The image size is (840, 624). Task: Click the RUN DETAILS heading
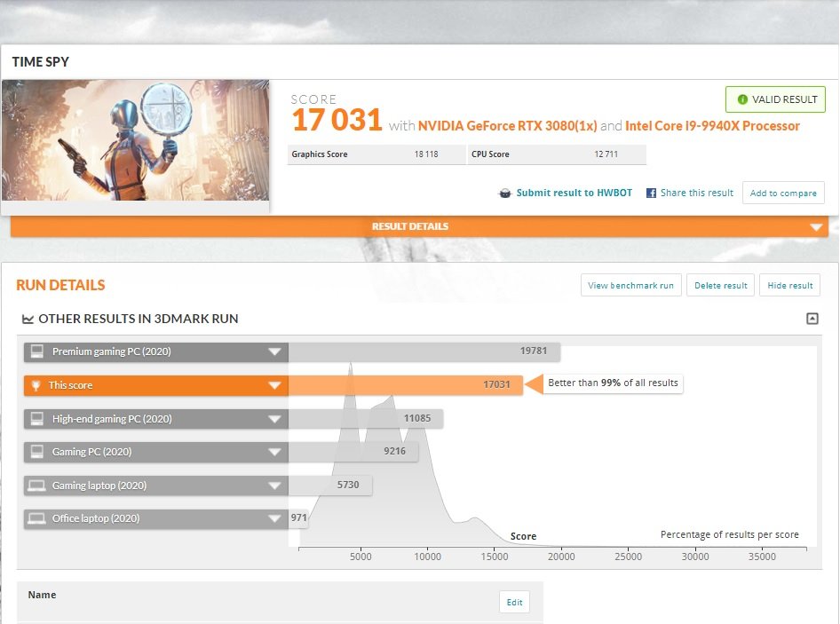pyautogui.click(x=60, y=285)
